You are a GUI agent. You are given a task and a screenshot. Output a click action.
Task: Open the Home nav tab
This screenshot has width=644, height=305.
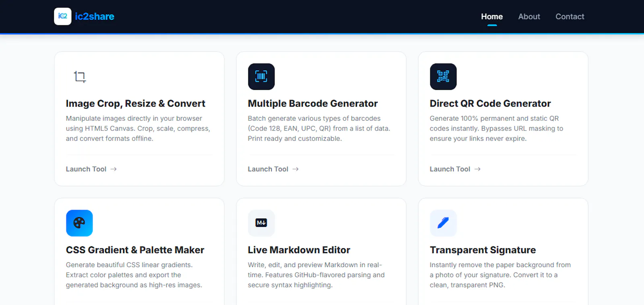pyautogui.click(x=492, y=16)
